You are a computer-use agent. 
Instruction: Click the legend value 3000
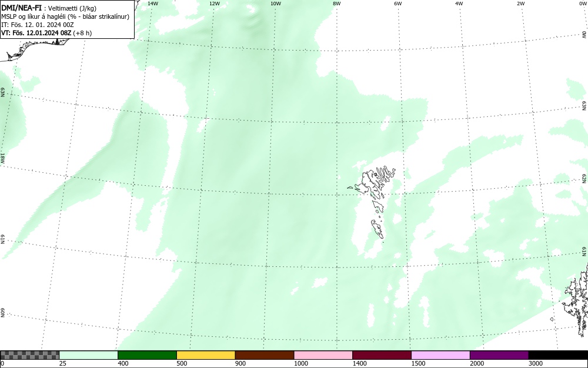536,363
